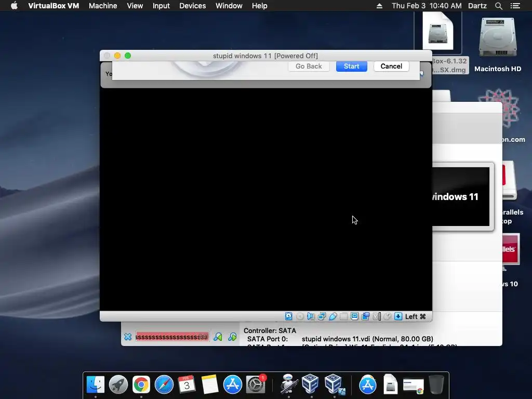Launch Google Chrome from the dock
532x399 pixels.
coord(141,384)
